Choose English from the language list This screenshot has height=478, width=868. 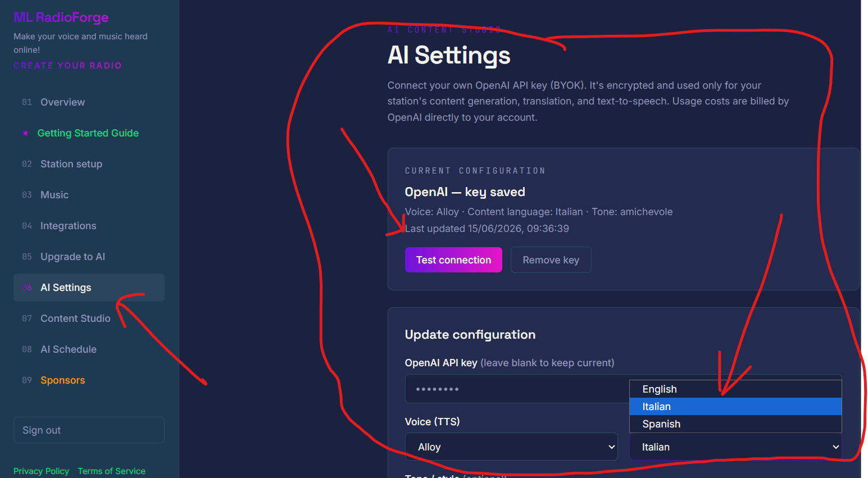(735, 389)
